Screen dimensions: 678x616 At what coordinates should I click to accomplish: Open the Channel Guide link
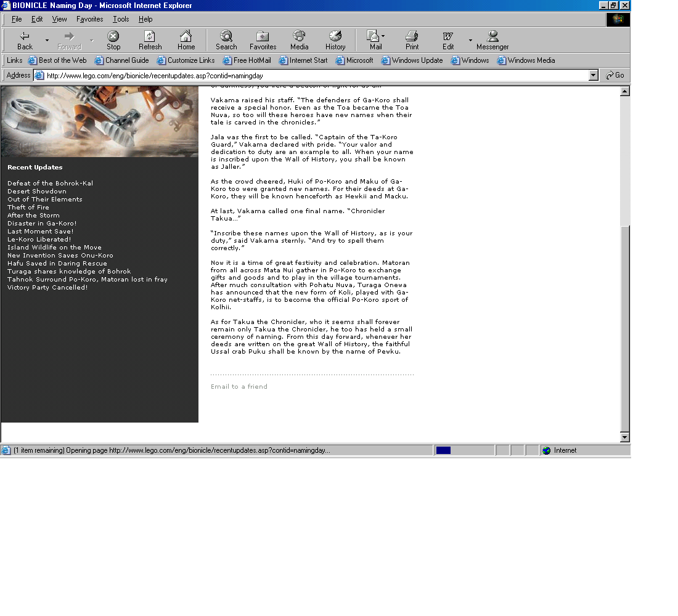122,60
